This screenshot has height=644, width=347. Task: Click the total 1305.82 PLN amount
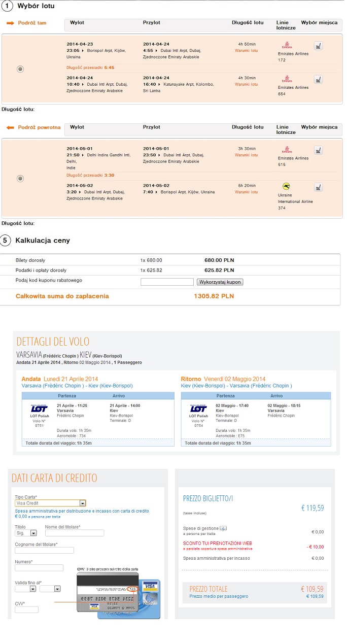coord(214,296)
